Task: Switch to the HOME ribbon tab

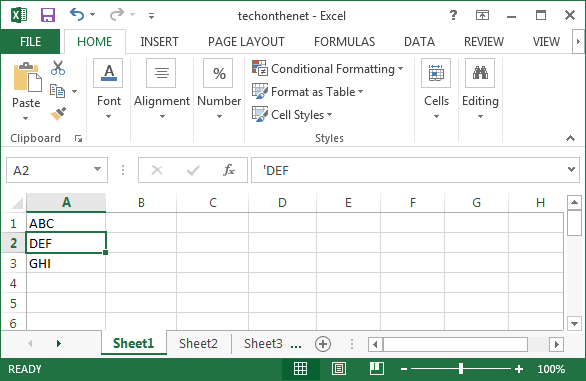Action: tap(95, 42)
